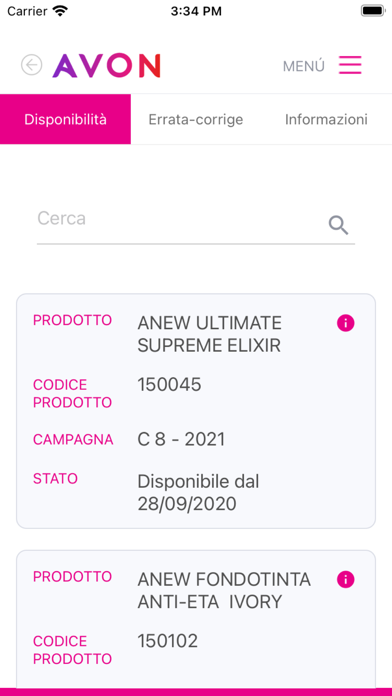Click the MENÚ label

coord(304,66)
